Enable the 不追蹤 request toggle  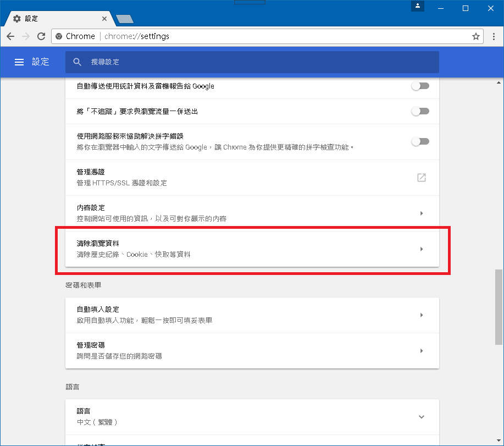(420, 111)
